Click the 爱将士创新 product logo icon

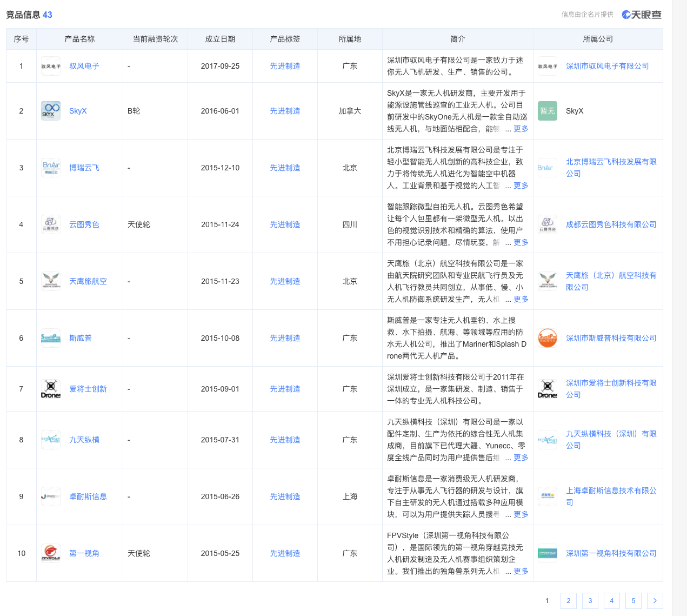(x=51, y=389)
